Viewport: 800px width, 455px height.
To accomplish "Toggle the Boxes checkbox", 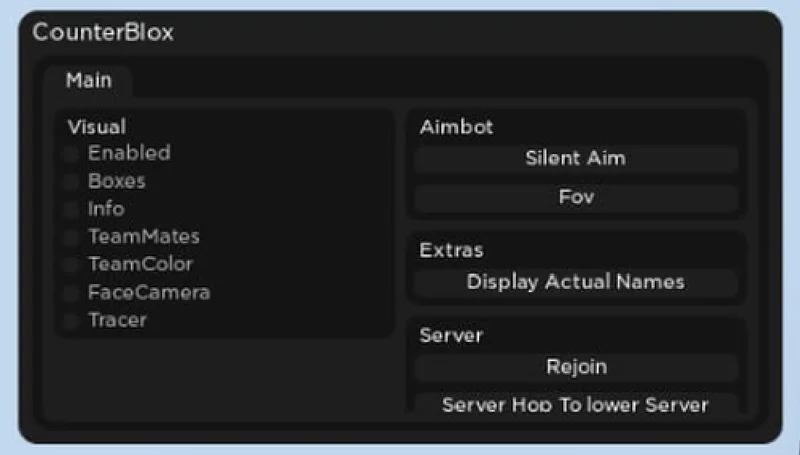I will pyautogui.click(x=71, y=182).
